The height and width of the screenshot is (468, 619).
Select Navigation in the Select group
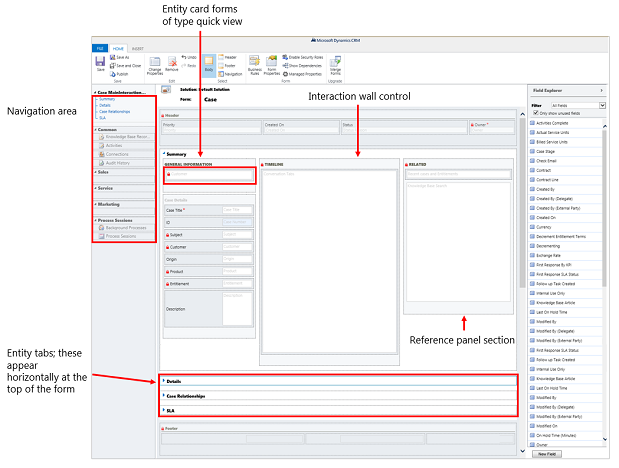231,74
